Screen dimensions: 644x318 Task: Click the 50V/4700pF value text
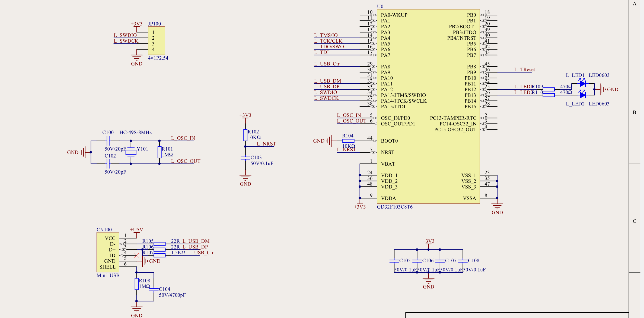tap(172, 295)
